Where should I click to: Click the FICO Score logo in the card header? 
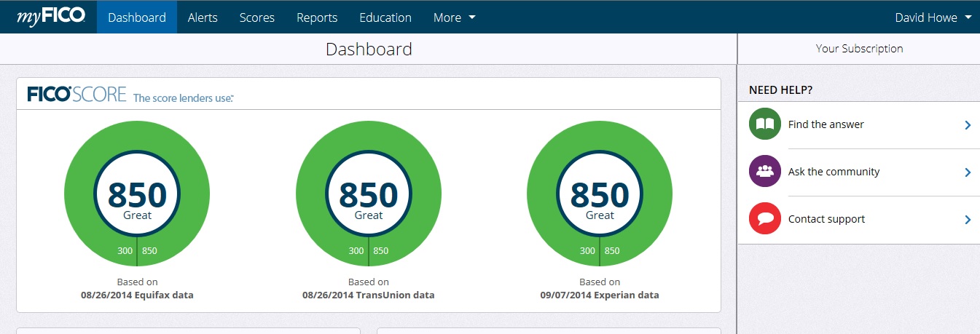tap(77, 95)
